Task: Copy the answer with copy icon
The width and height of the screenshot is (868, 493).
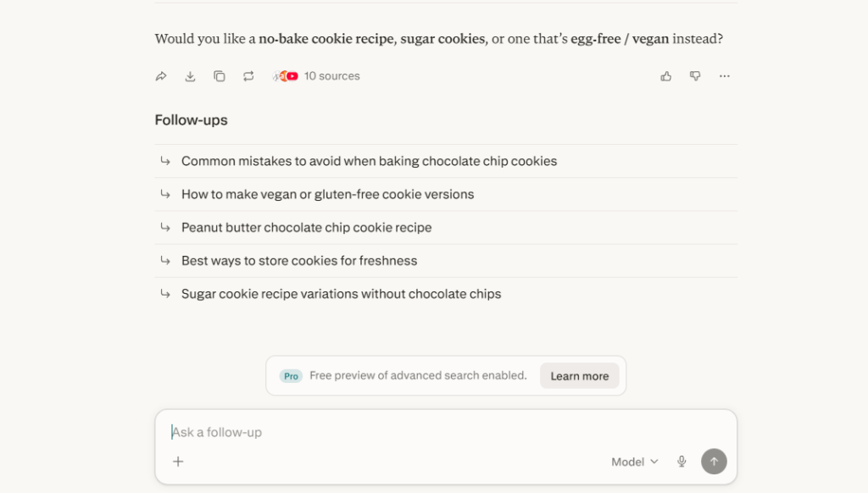Action: coord(220,76)
